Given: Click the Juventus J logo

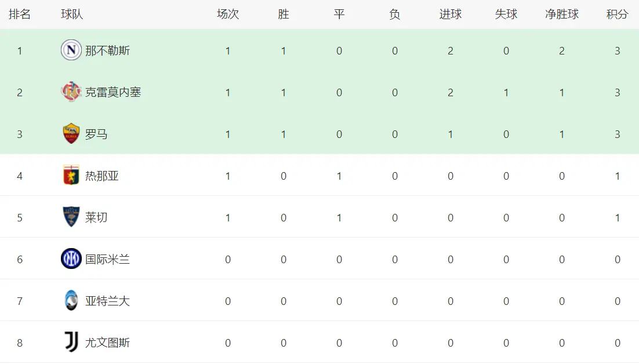Looking at the screenshot, I should click(71, 343).
